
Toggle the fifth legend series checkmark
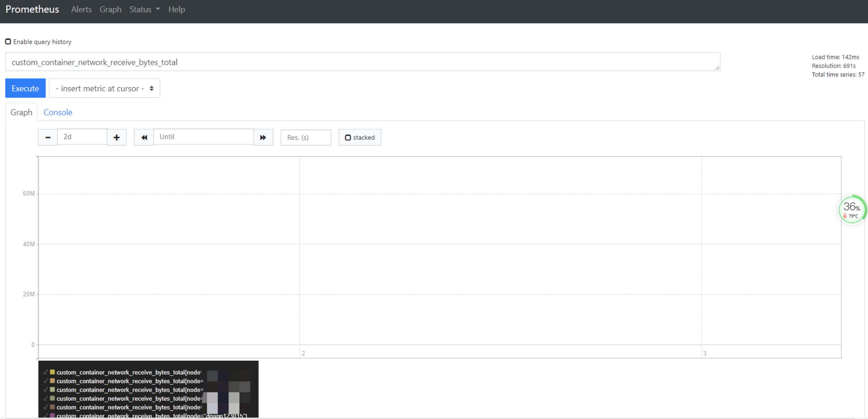(x=46, y=407)
